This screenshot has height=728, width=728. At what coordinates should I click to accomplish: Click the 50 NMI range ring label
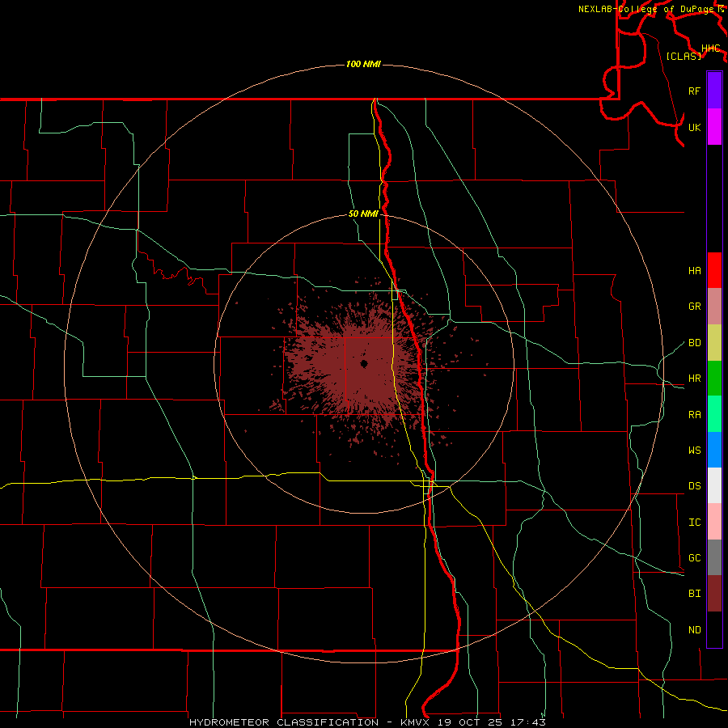[x=363, y=214]
